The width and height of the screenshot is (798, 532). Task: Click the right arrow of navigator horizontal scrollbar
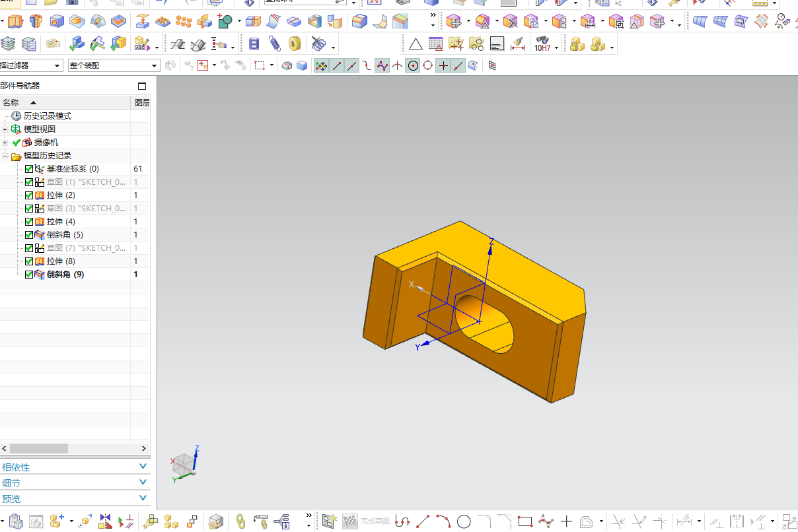coord(144,448)
